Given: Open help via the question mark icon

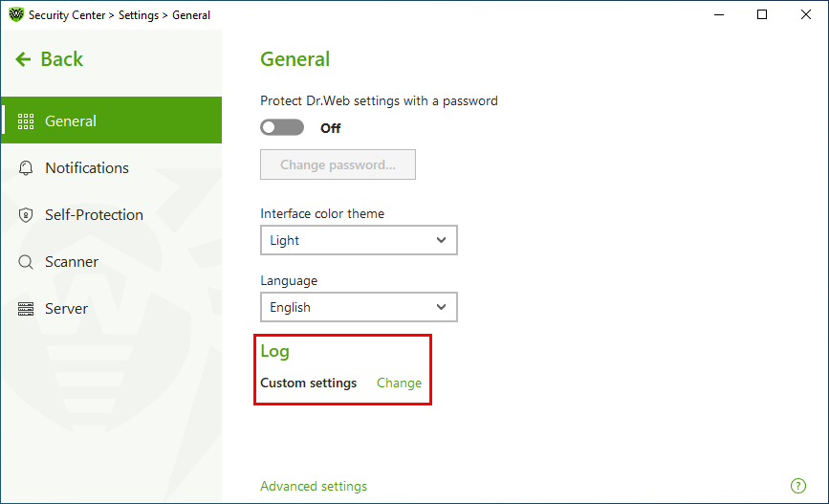Looking at the screenshot, I should 797,486.
